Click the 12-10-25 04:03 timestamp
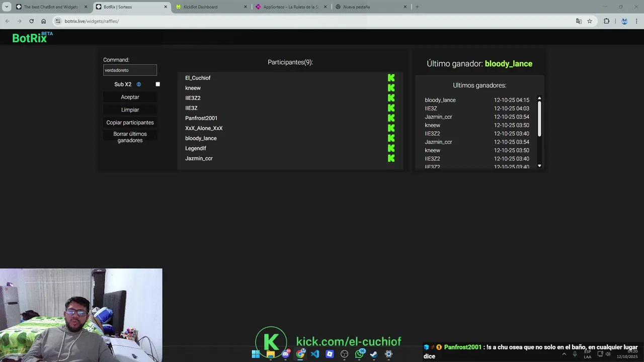Screen dimensions: 644x362 [511, 109]
